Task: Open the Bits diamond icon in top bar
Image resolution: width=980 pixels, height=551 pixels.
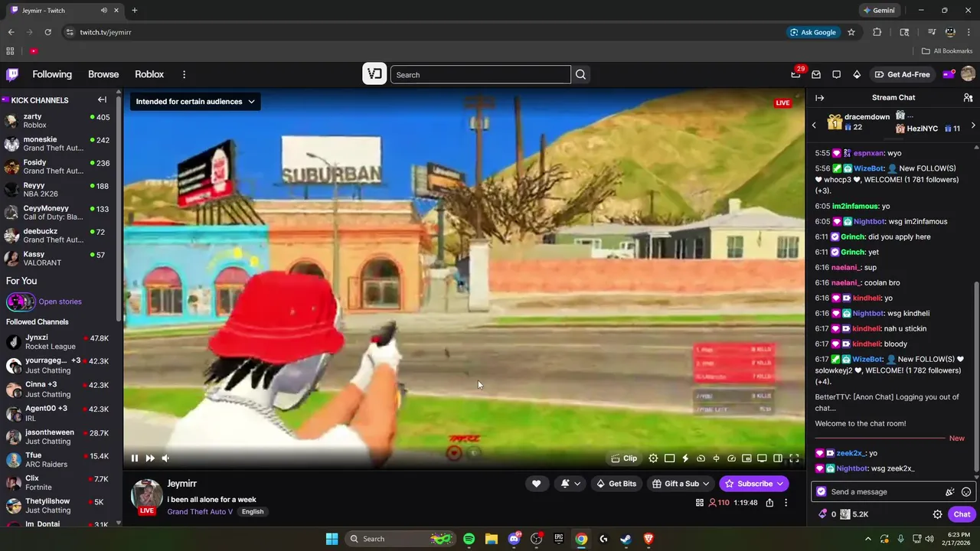Action: (857, 74)
